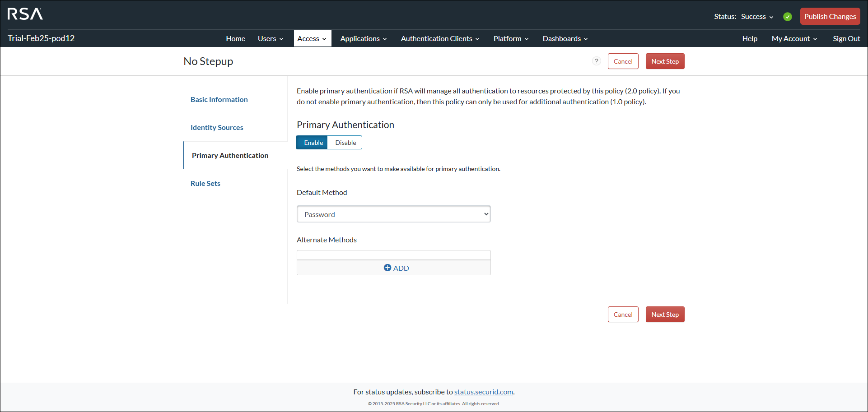868x412 pixels.
Task: Proceed with Next Step
Action: tap(665, 61)
